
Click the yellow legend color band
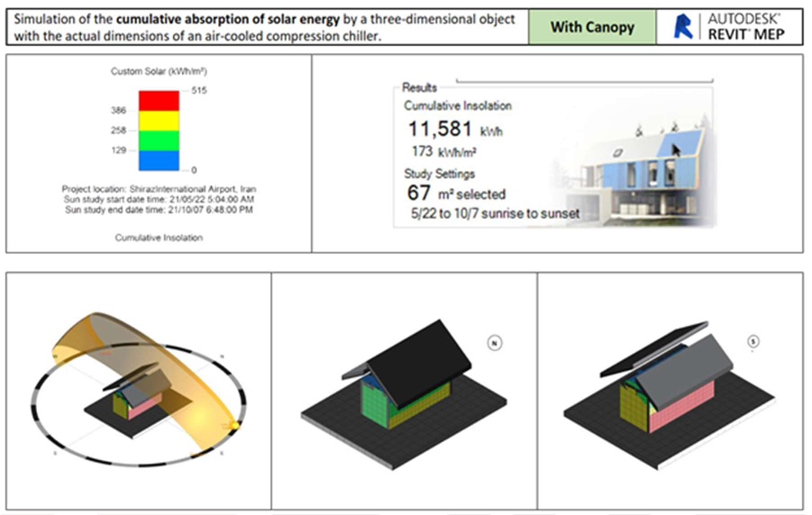[x=159, y=120]
